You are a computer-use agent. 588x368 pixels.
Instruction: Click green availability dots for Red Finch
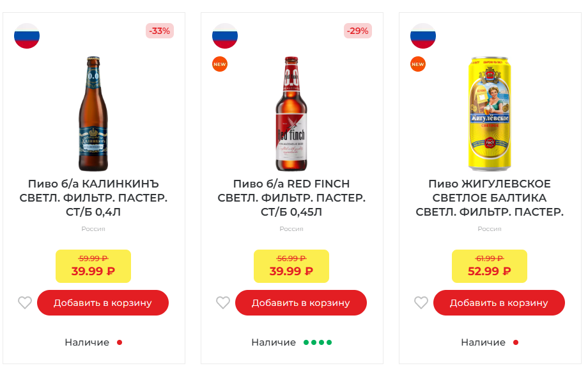[x=318, y=342]
